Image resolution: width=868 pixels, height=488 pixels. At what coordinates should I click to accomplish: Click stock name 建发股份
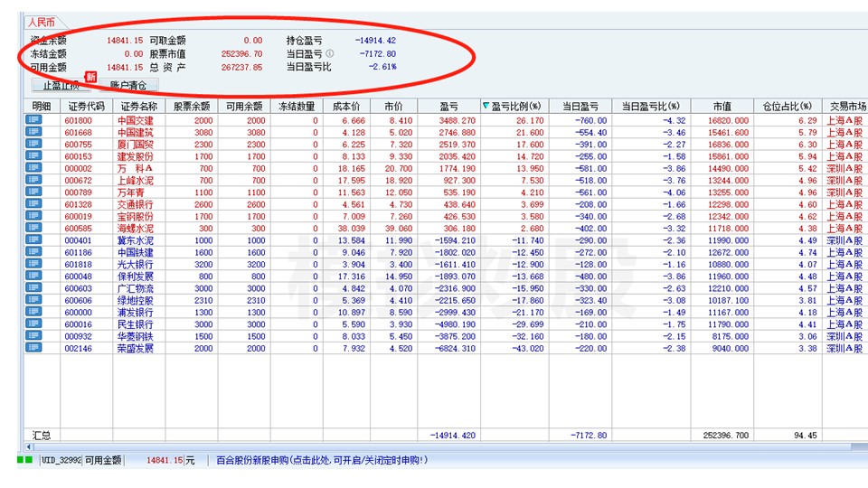pos(135,156)
